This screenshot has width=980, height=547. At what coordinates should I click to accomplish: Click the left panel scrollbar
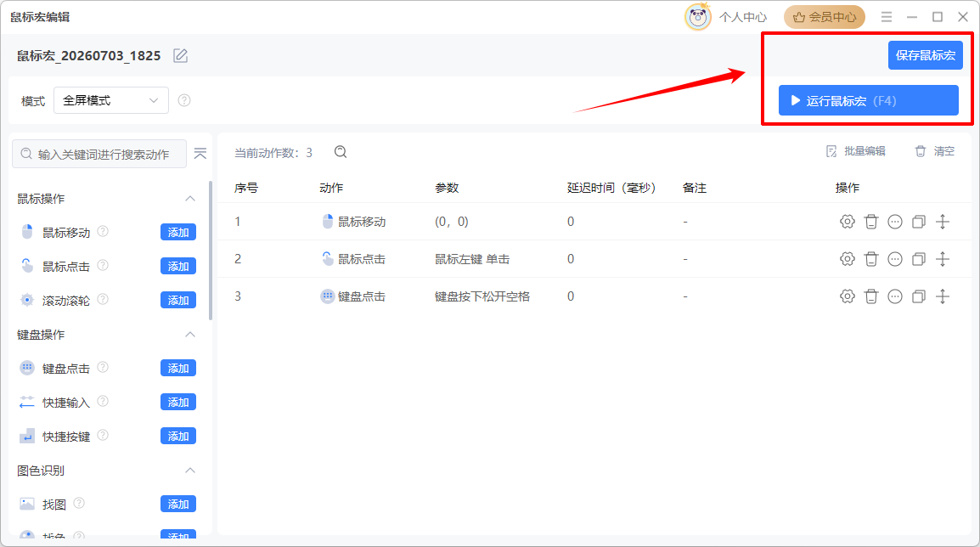[x=211, y=250]
